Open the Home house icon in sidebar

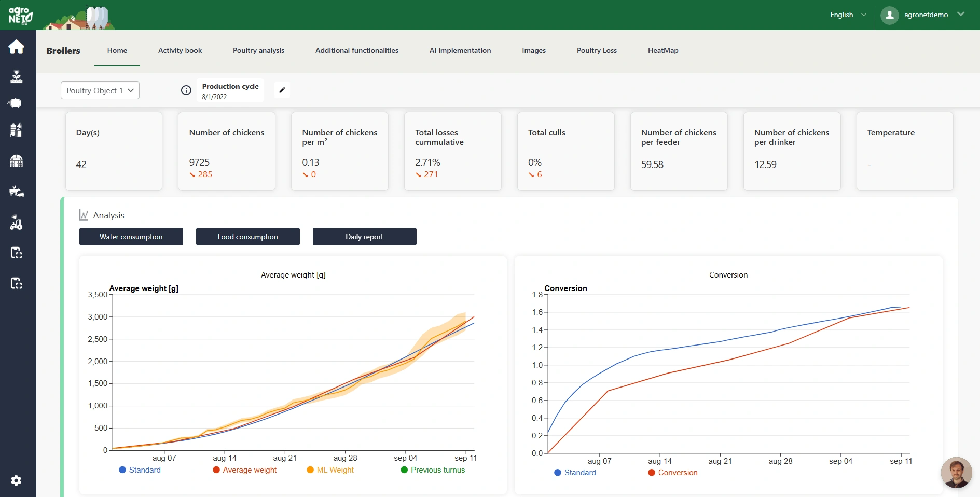tap(16, 47)
